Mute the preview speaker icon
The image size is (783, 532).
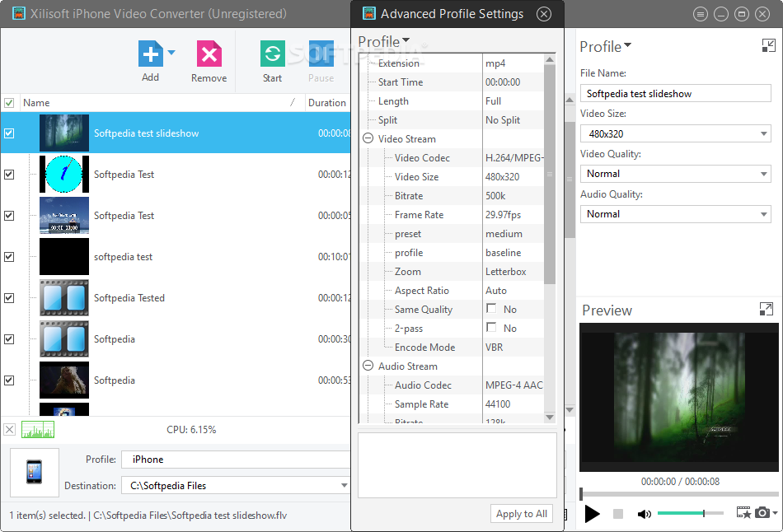click(645, 514)
